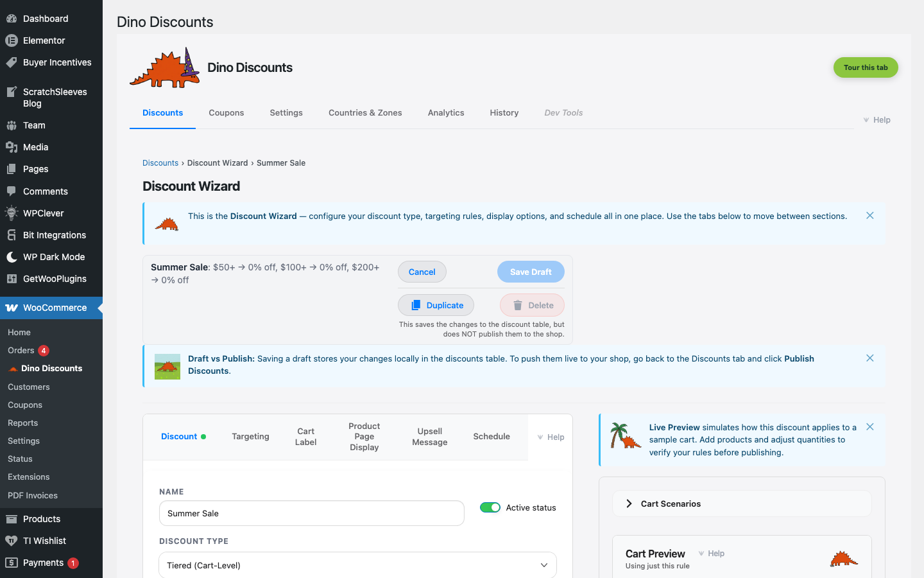This screenshot has width=924, height=578.
Task: Click the WP Dark Mode moon icon
Action: [12, 257]
